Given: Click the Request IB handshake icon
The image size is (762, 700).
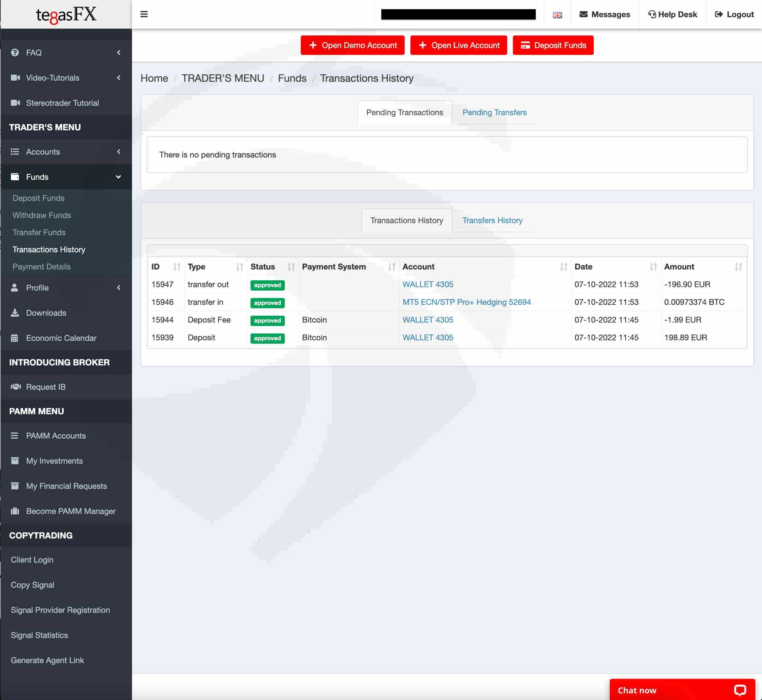Looking at the screenshot, I should click(x=16, y=387).
